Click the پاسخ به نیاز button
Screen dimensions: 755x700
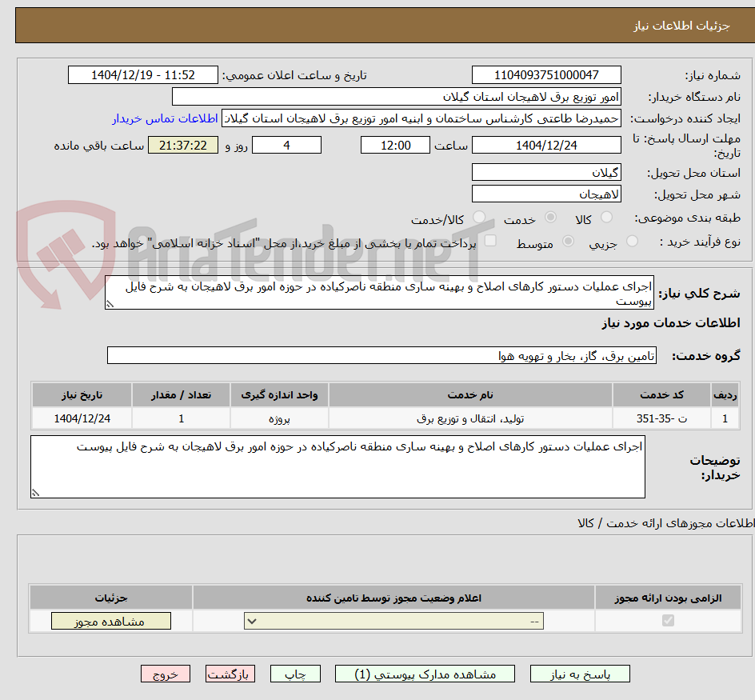580,674
